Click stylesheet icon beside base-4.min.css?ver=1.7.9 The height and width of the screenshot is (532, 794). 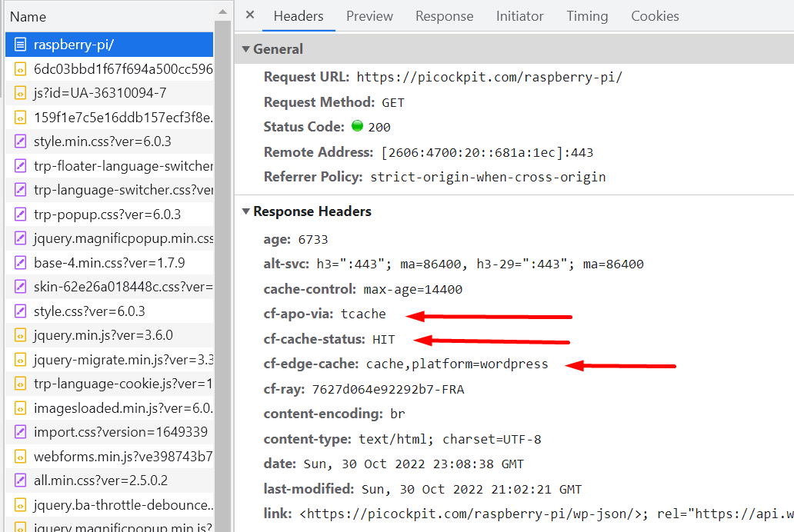tap(20, 263)
